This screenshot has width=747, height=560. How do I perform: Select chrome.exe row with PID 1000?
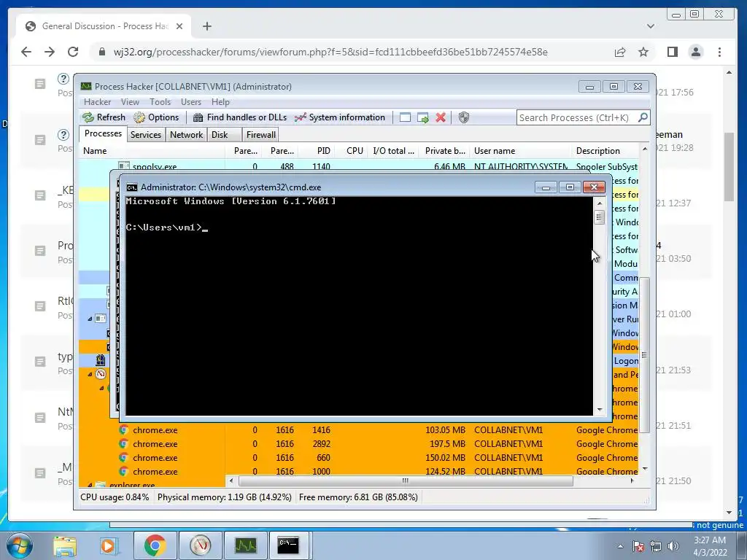click(358, 470)
